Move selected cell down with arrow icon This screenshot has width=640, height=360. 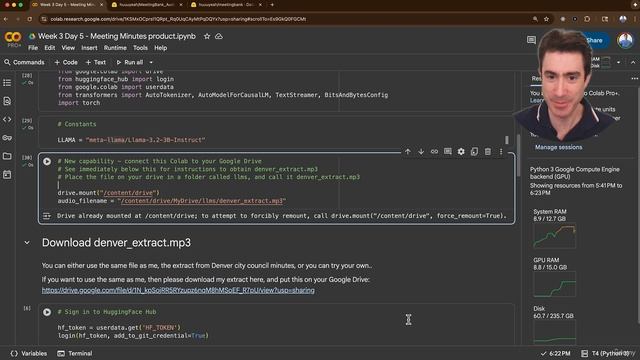421,151
